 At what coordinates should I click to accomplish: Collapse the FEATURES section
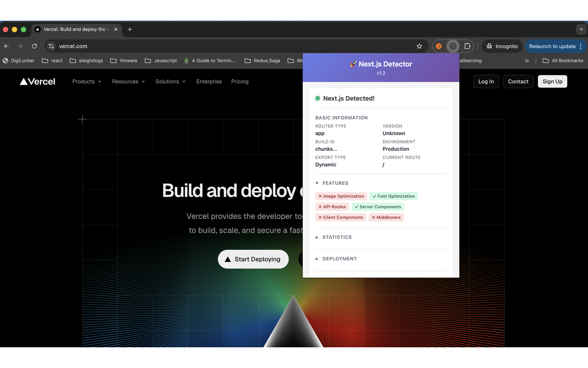coord(332,183)
